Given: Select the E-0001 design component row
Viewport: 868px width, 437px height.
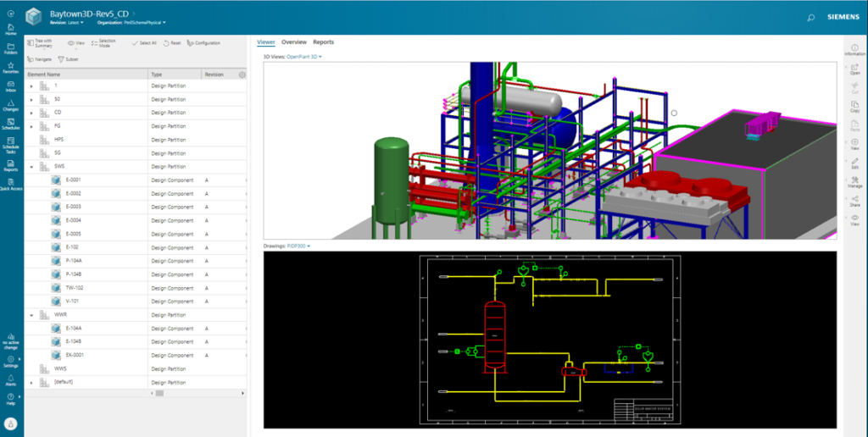Looking at the screenshot, I should click(x=136, y=180).
